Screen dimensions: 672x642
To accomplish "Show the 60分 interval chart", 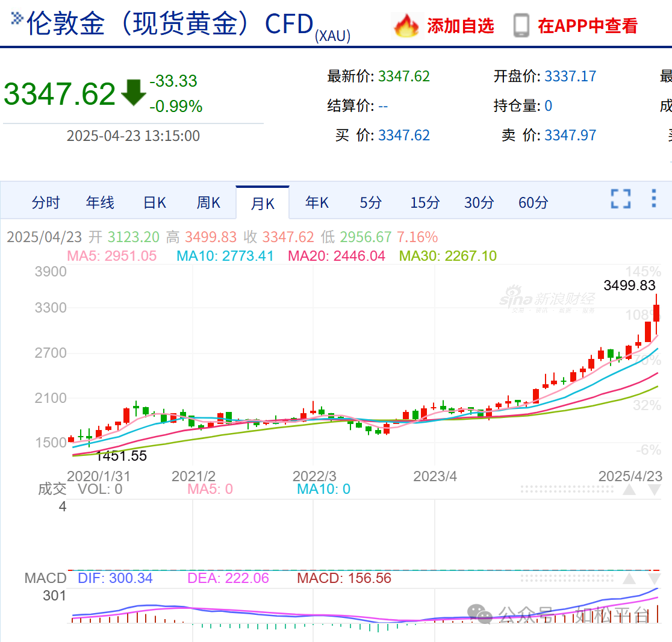I will (x=533, y=202).
